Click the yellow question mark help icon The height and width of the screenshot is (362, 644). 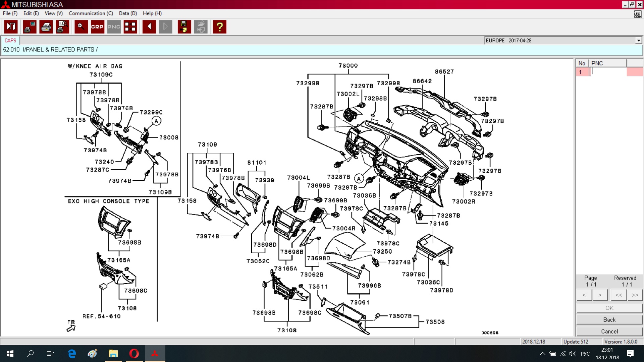click(220, 27)
